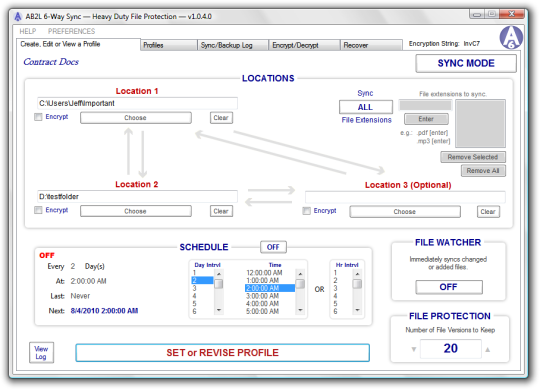The height and width of the screenshot is (390, 540).
Task: Select hour interval 1 in Hr Intrvl list
Action: tap(342, 273)
